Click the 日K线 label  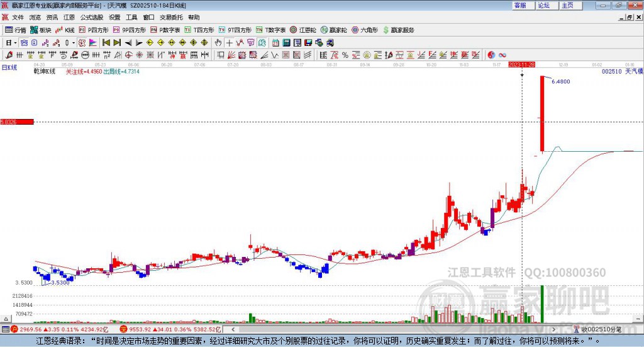click(x=9, y=67)
